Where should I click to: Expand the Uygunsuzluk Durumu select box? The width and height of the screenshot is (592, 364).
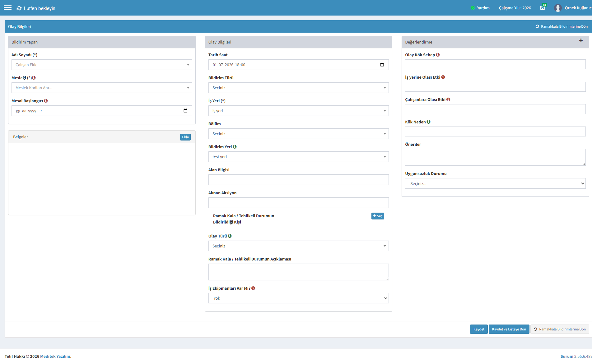495,183
